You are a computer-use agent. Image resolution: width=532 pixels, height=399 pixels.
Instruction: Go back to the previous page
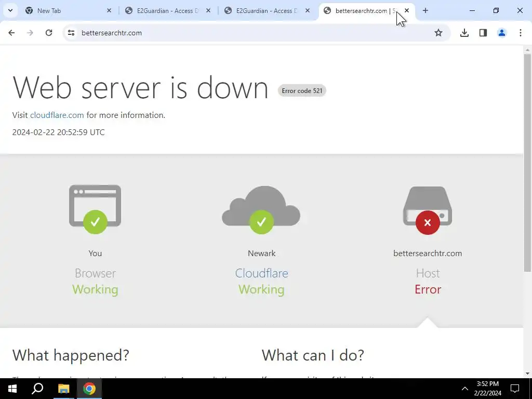click(11, 33)
